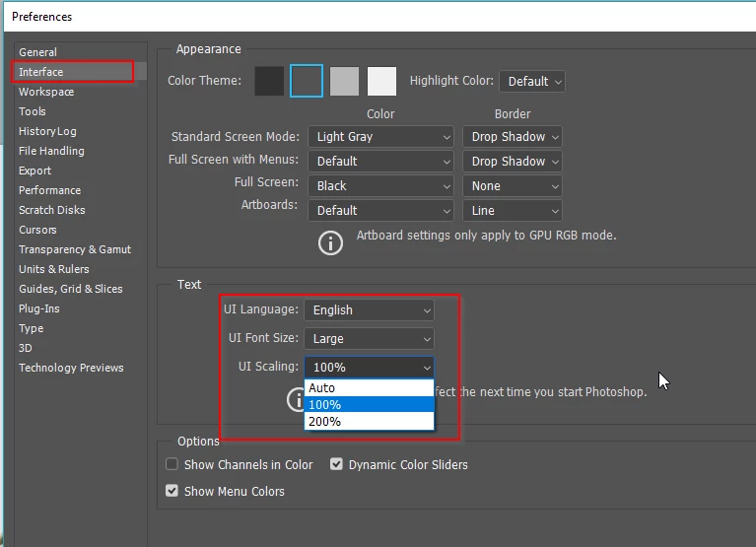This screenshot has height=547, width=756.
Task: Go to 3D preferences
Action: [x=26, y=349]
